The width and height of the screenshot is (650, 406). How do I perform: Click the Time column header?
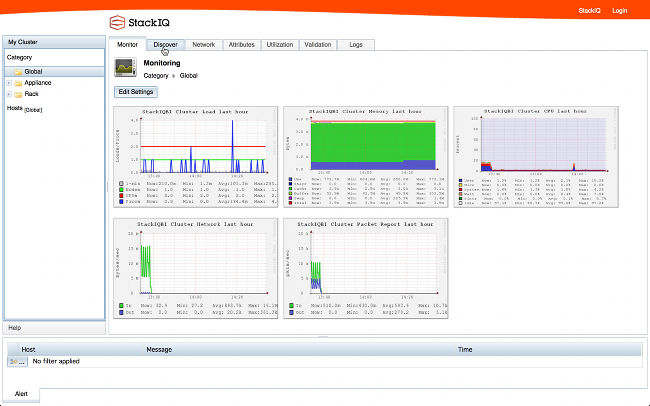coord(548,350)
